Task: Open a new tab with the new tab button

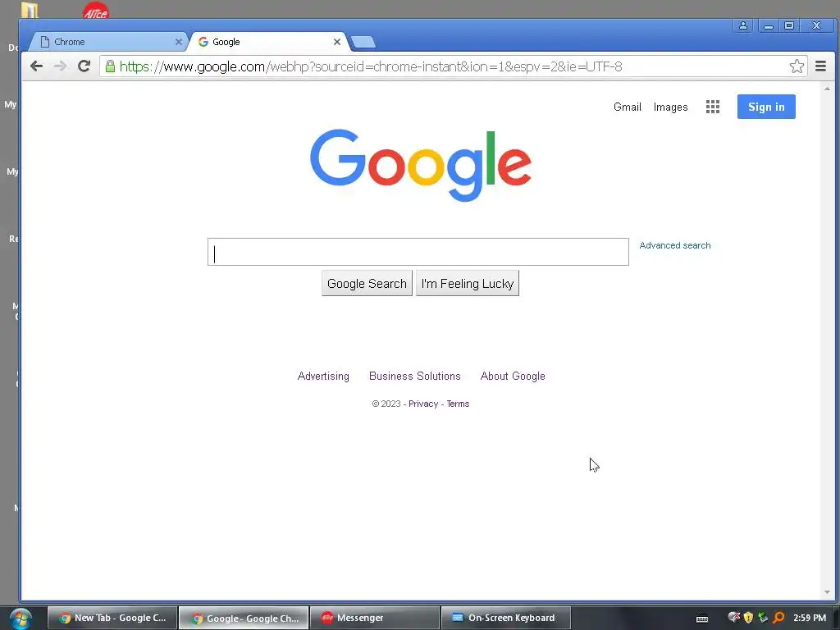Action: [x=363, y=42]
